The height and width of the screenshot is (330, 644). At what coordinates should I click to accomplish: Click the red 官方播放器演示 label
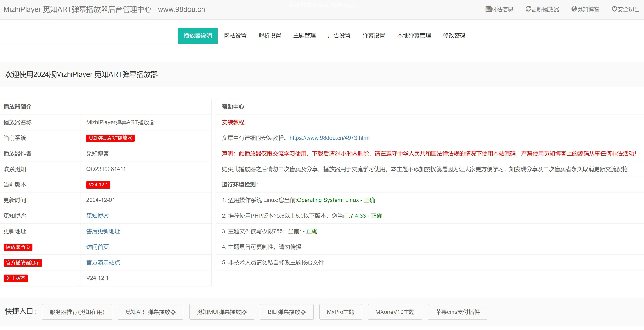(23, 263)
